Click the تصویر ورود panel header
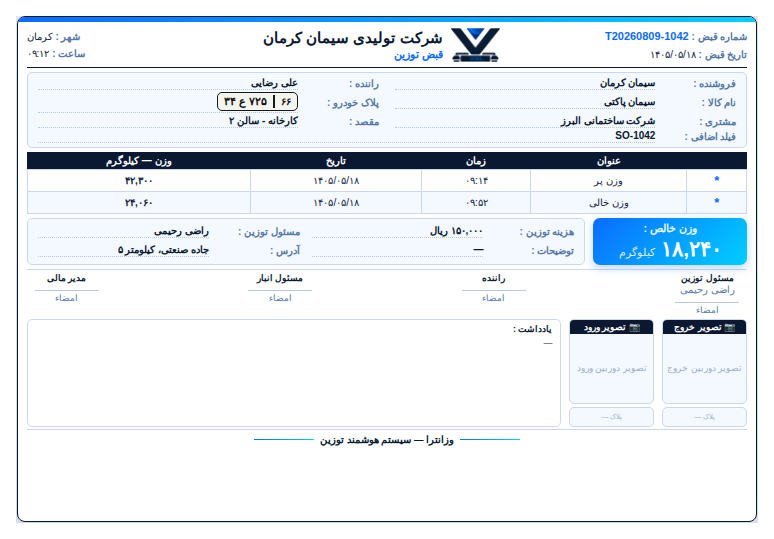This screenshot has height=539, width=774. point(611,327)
